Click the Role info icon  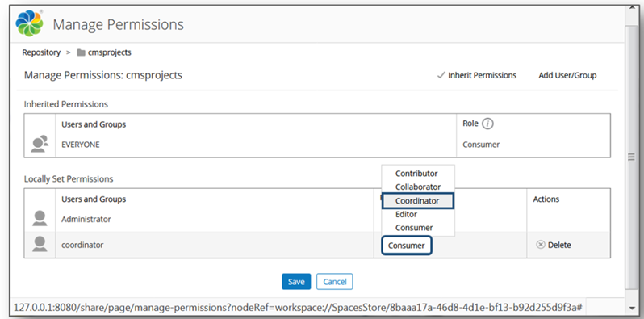(x=487, y=124)
